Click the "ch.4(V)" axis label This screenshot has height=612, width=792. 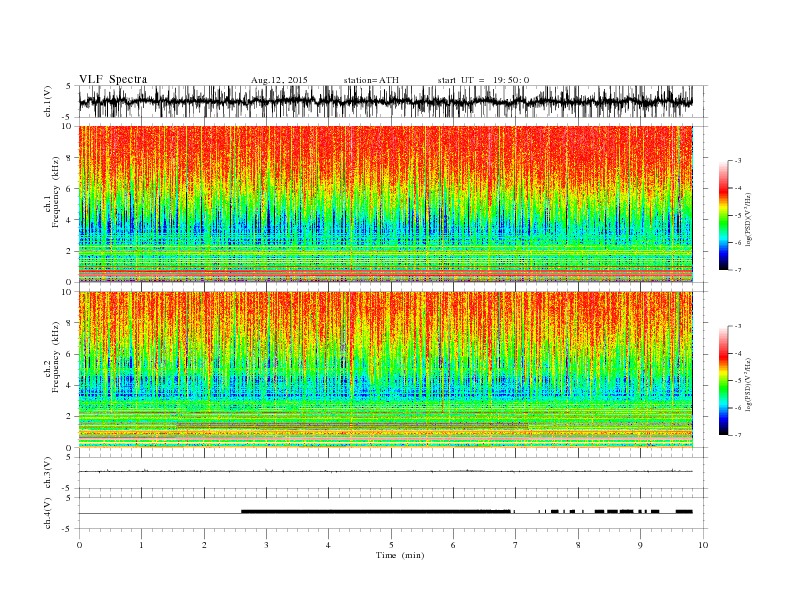tap(48, 513)
